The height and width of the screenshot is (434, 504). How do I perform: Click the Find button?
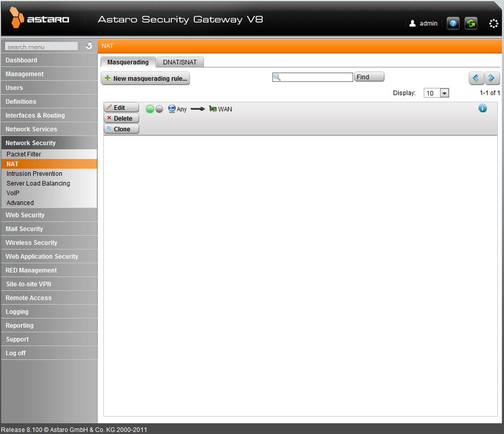click(369, 77)
